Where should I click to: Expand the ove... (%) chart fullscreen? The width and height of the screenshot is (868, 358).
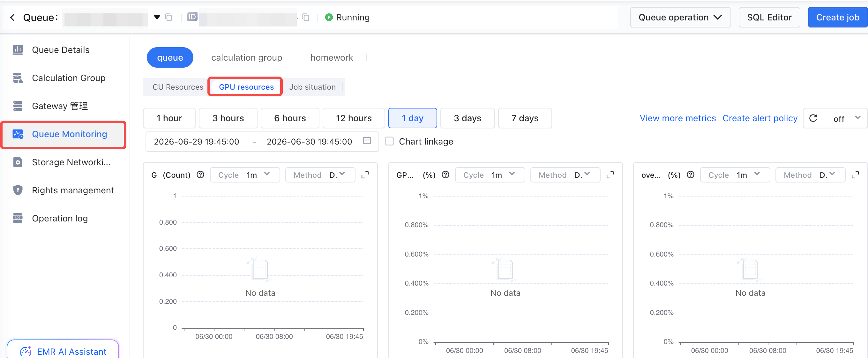855,175
